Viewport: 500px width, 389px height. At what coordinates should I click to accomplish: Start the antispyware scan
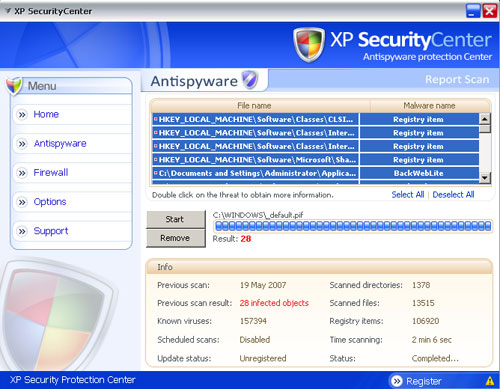(175, 219)
